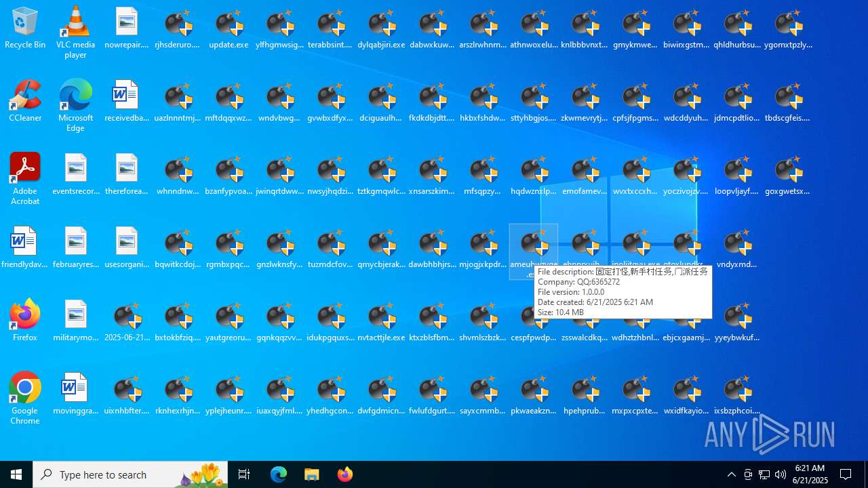The image size is (868, 488).
Task: Open Task View from taskbar
Action: point(244,474)
